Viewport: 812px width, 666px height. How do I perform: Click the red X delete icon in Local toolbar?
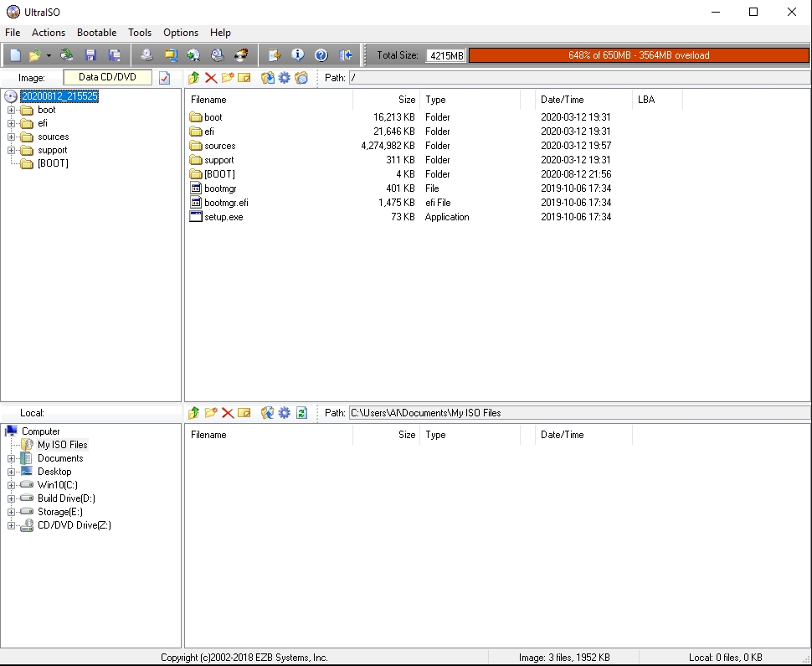(228, 412)
